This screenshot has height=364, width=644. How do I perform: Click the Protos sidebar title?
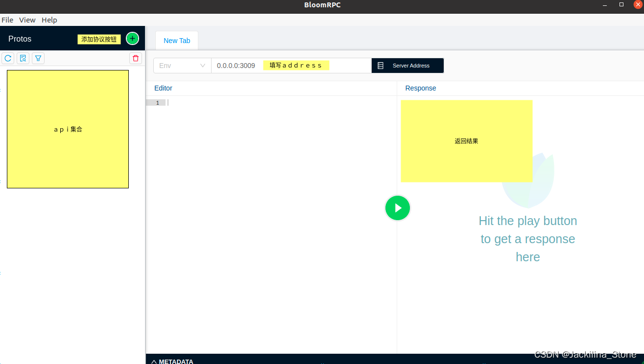click(20, 39)
